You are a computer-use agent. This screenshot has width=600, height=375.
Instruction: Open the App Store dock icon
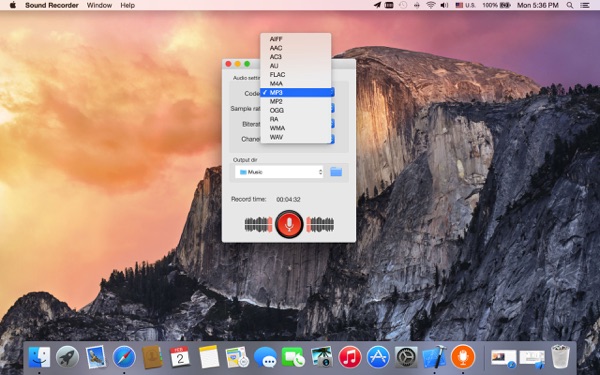click(x=378, y=357)
